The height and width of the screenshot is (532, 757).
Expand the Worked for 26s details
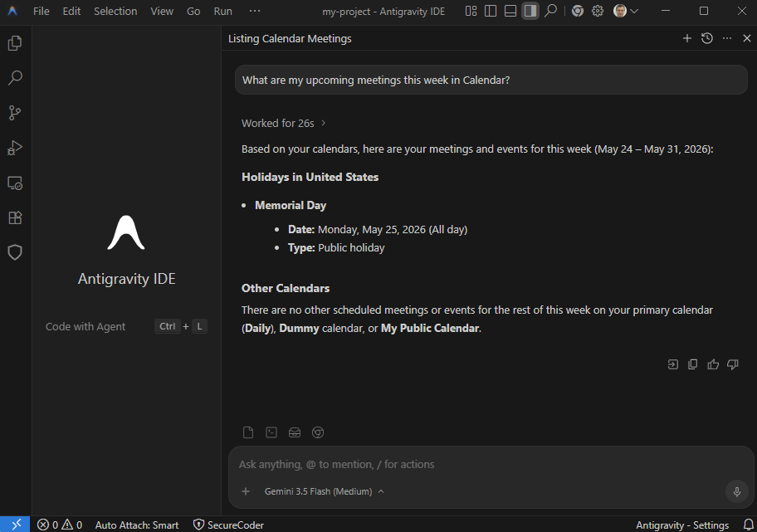click(284, 123)
